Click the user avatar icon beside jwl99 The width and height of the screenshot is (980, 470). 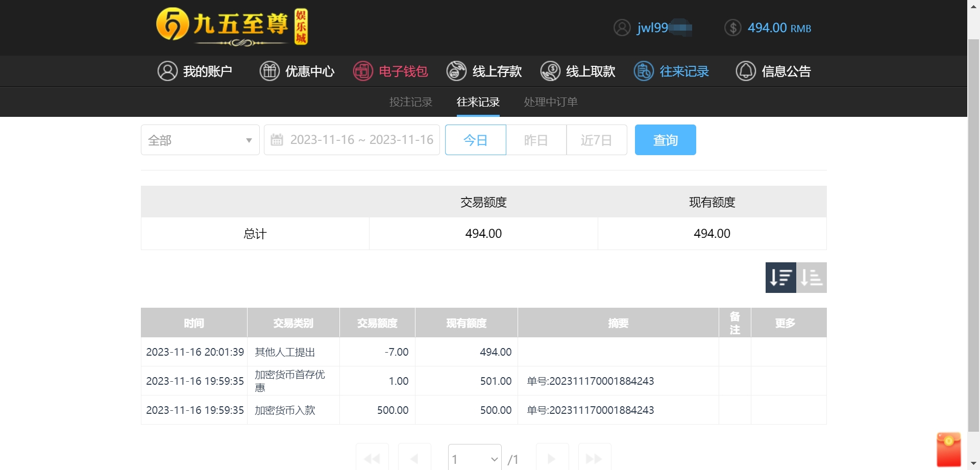622,28
